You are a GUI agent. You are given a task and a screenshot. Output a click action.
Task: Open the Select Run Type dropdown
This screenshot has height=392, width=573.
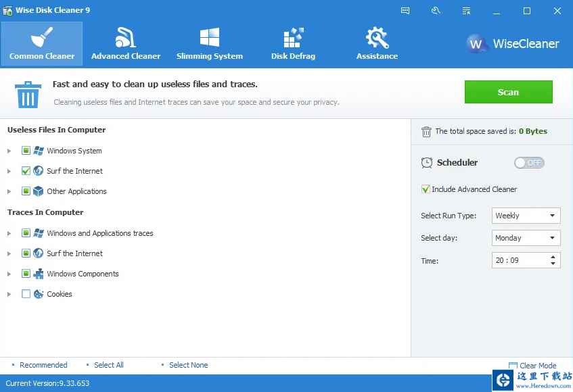526,216
